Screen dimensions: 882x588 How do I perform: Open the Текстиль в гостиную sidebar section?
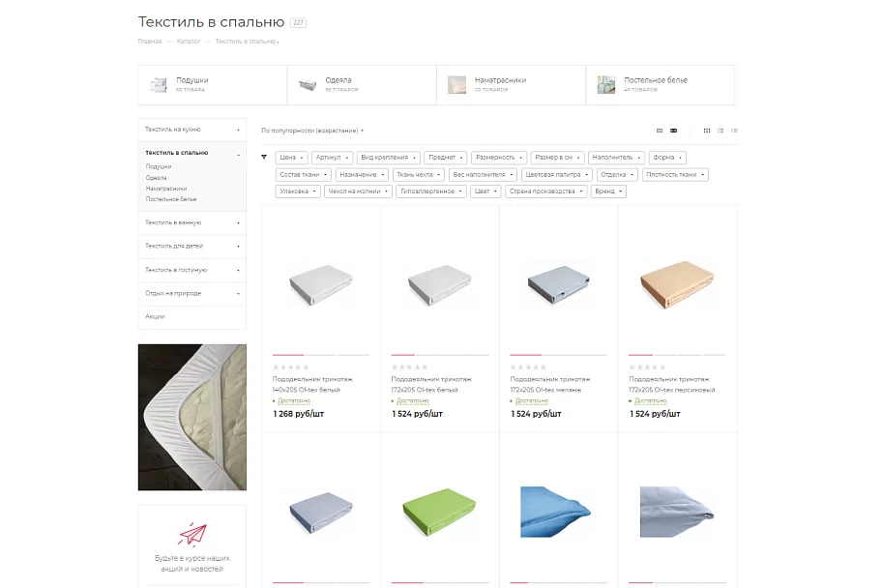point(191,270)
